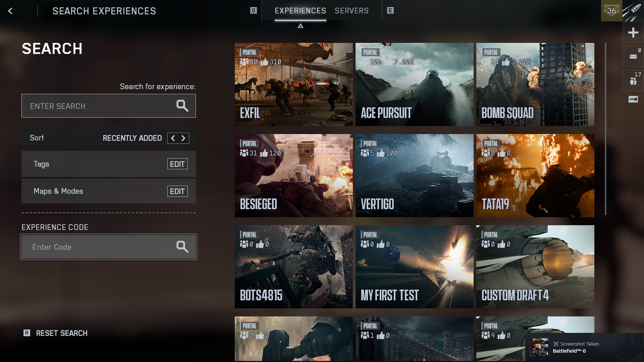
Task: Edit the Maps & Modes filter
Action: point(177,191)
